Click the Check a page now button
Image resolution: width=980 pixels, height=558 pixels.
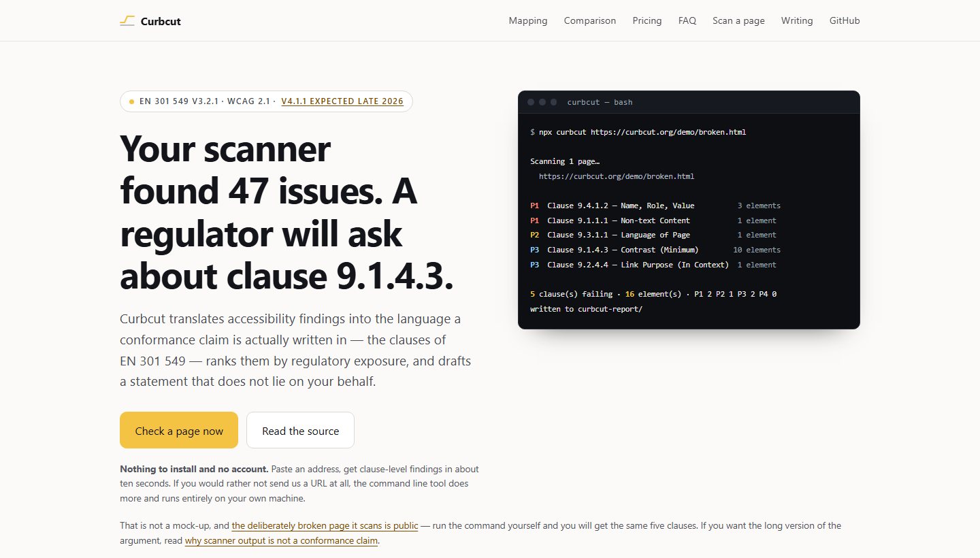coord(179,430)
